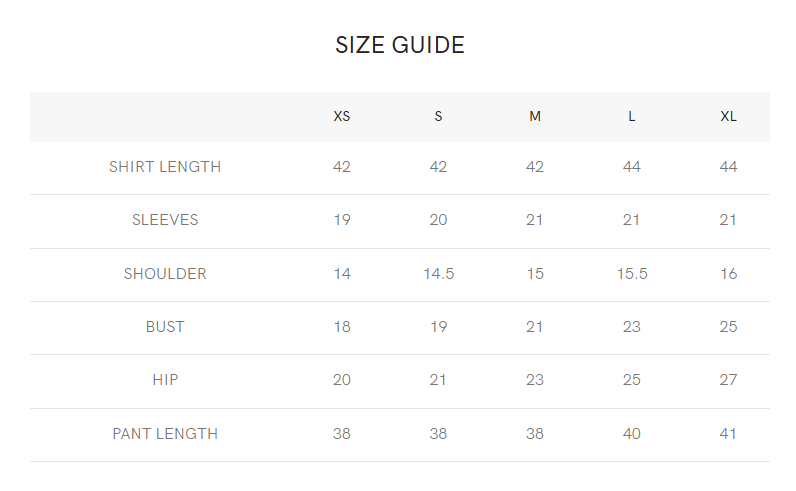Click the L pant length value 40

(x=632, y=434)
